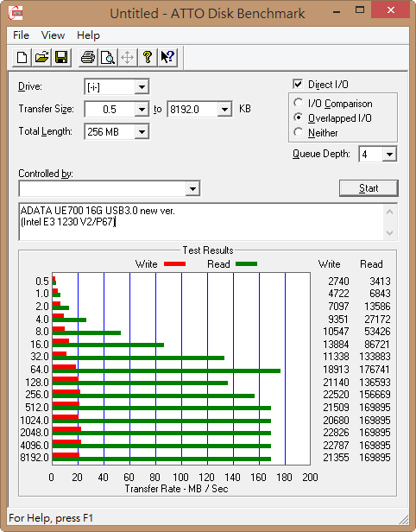Click read value 133883
The height and width of the screenshot is (532, 416).
click(375, 357)
